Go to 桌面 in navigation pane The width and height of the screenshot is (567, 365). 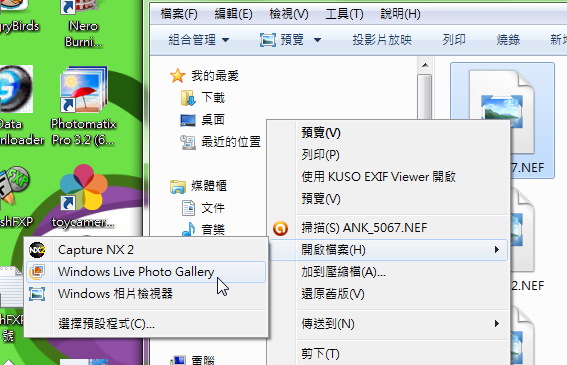click(x=213, y=120)
